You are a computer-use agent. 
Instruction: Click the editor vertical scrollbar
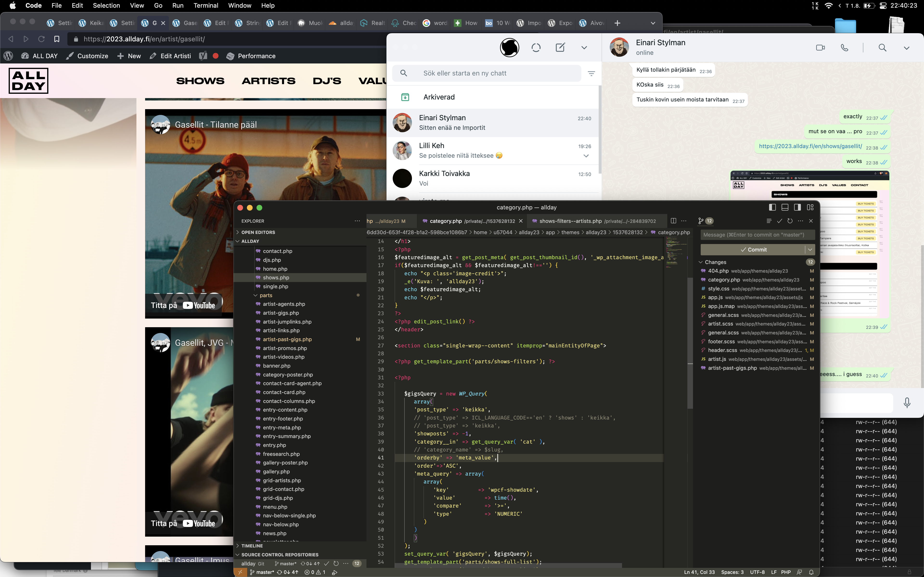[x=690, y=344]
